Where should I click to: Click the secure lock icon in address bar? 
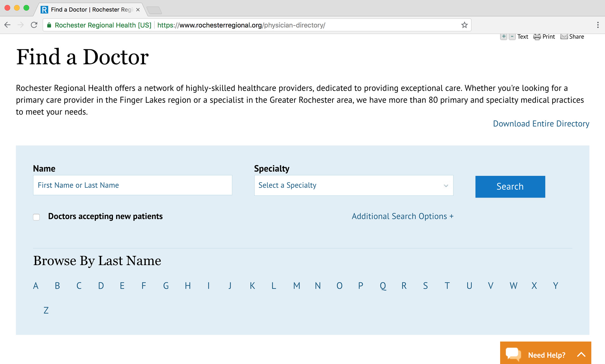tap(49, 25)
